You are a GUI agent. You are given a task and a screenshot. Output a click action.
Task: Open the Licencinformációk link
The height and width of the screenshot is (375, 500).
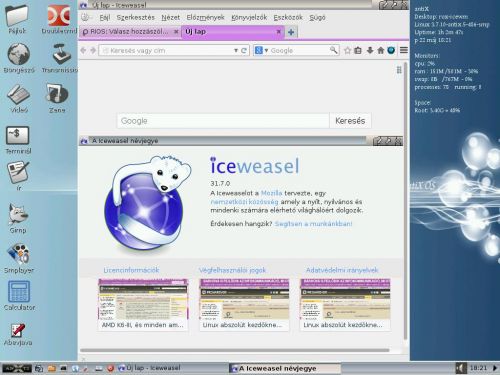pos(131,270)
